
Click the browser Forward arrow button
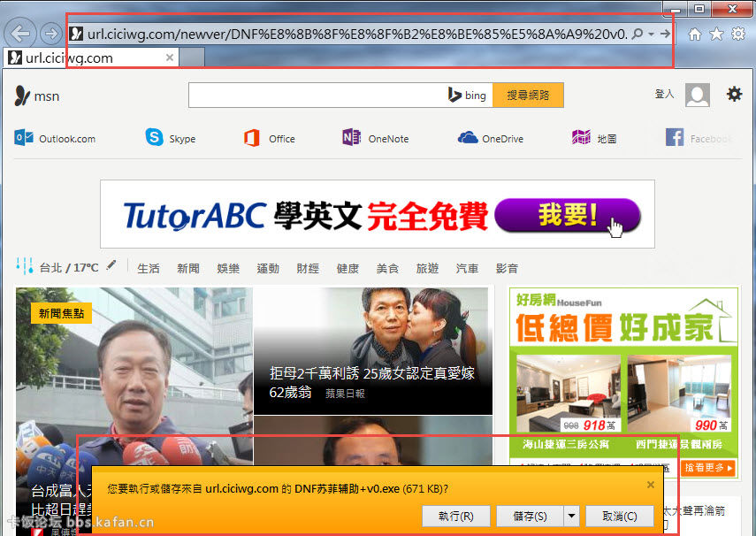point(50,34)
